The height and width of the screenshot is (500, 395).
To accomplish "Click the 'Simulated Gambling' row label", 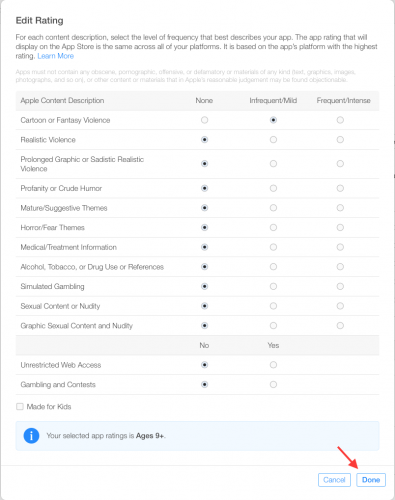I will click(52, 286).
